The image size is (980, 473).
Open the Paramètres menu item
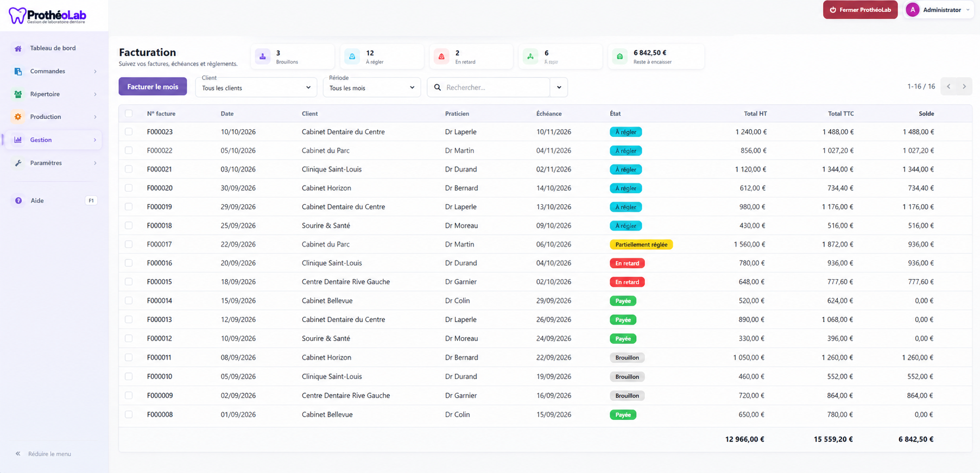tap(53, 163)
